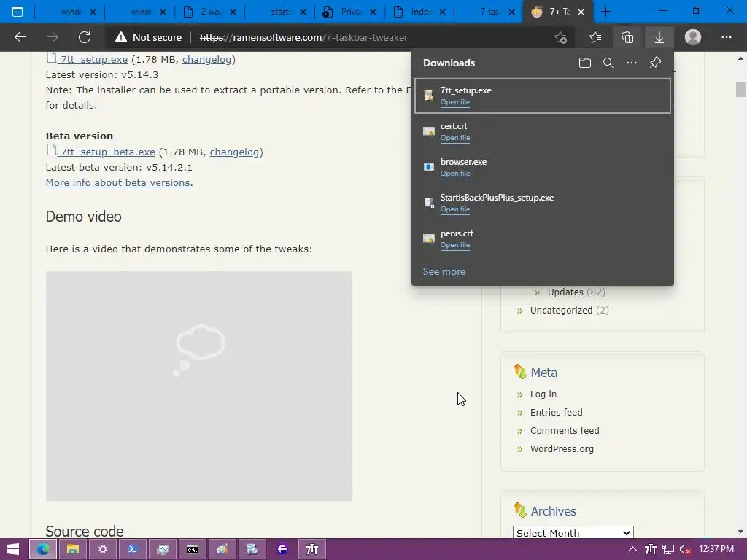Toggle the Downloads toolbar button
Screen dimensions: 747x560
659,37
